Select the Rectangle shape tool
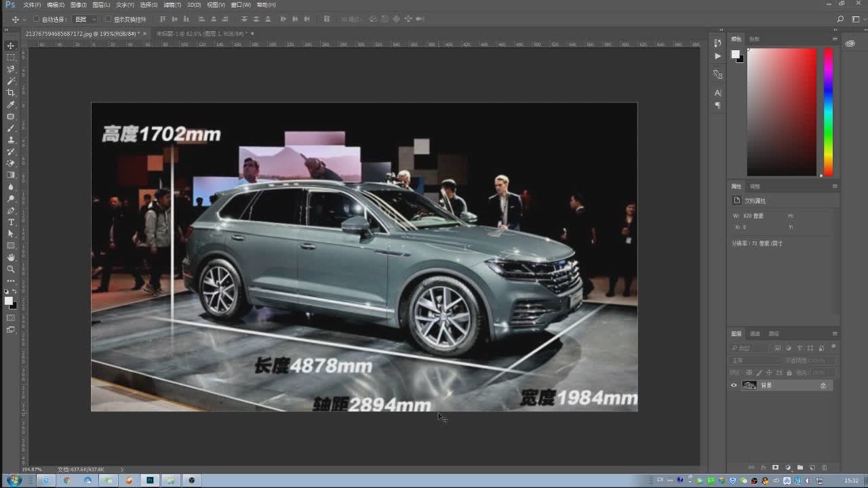 [11, 245]
